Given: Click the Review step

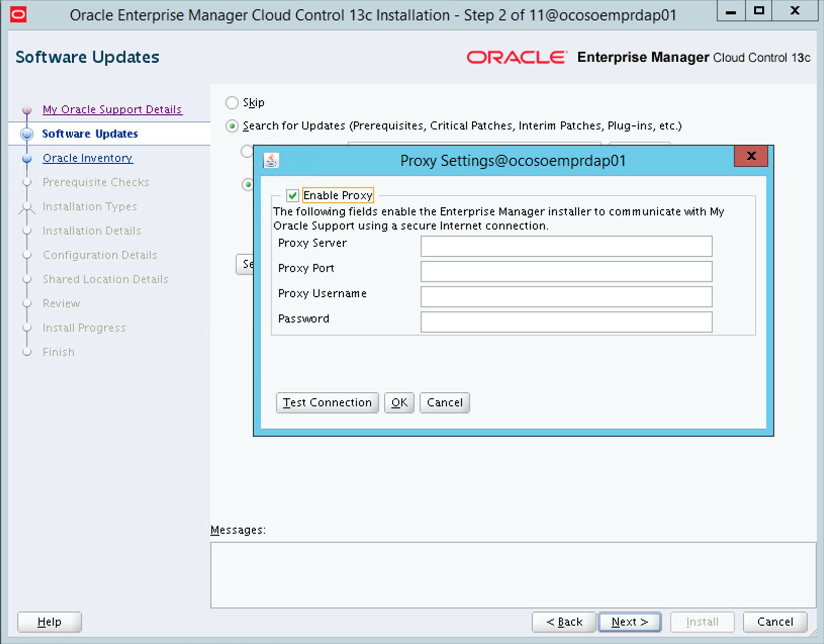Looking at the screenshot, I should click(62, 304).
